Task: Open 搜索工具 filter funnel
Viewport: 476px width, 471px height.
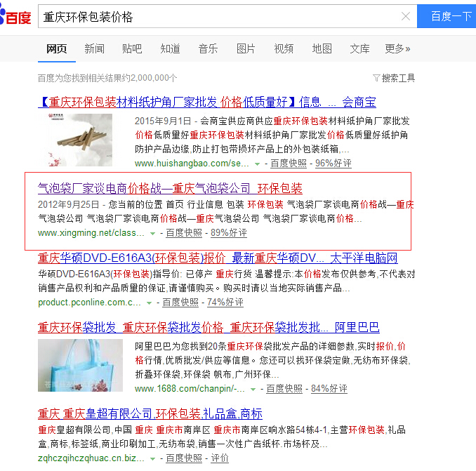Action: pos(394,78)
